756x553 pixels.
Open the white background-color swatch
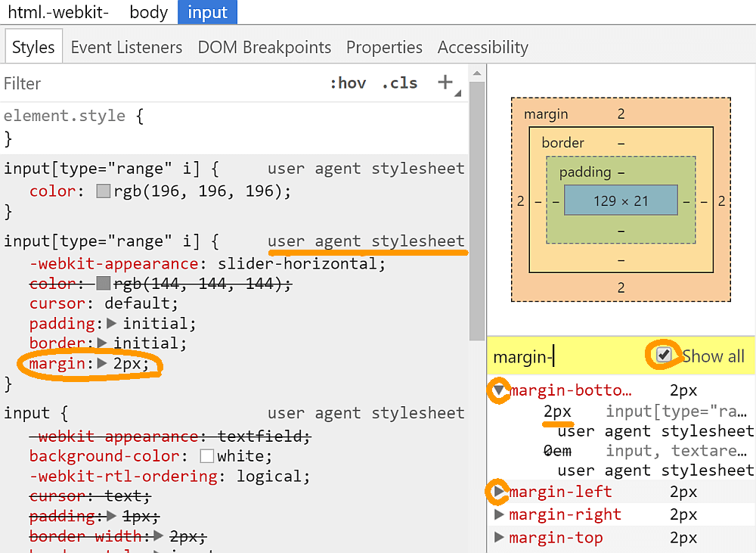point(207,456)
